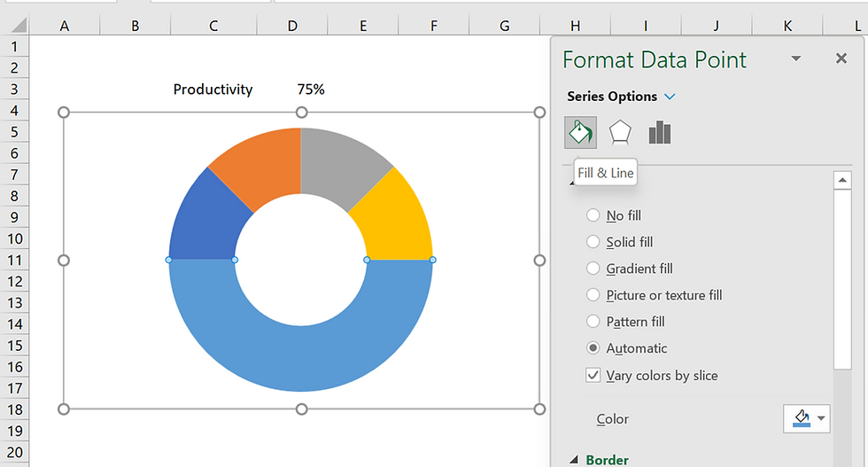Choose the Pattern fill option
868x467 pixels.
click(593, 322)
